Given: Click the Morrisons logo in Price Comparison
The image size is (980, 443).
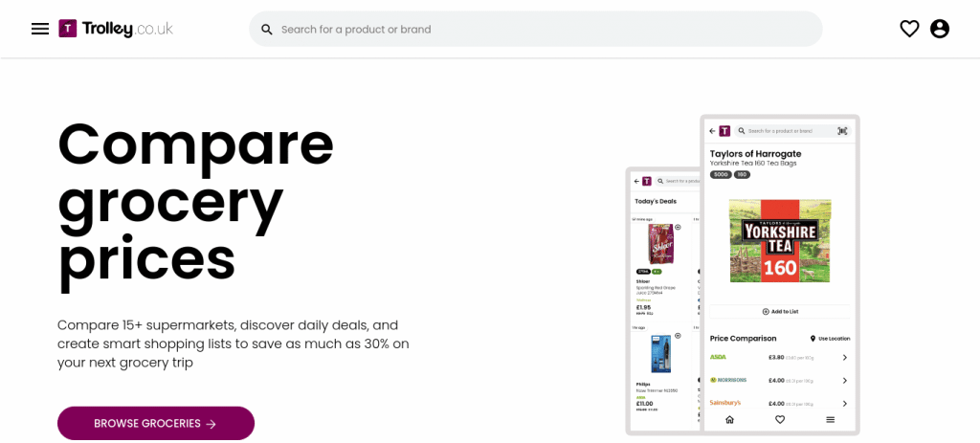Looking at the screenshot, I should click(x=728, y=380).
